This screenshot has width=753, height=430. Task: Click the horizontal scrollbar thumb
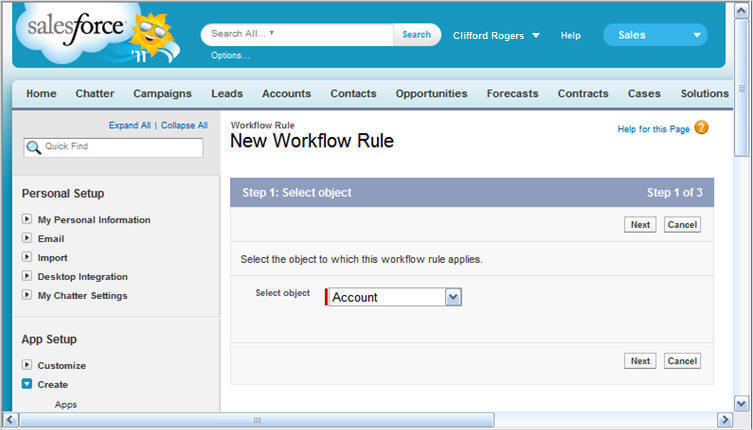256,419
